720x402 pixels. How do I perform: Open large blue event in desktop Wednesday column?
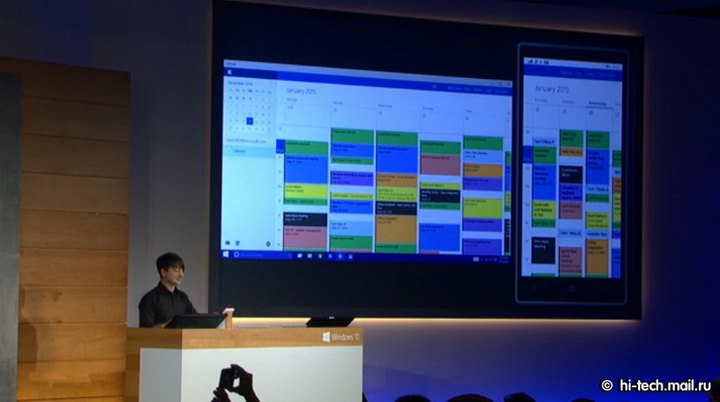[x=397, y=159]
